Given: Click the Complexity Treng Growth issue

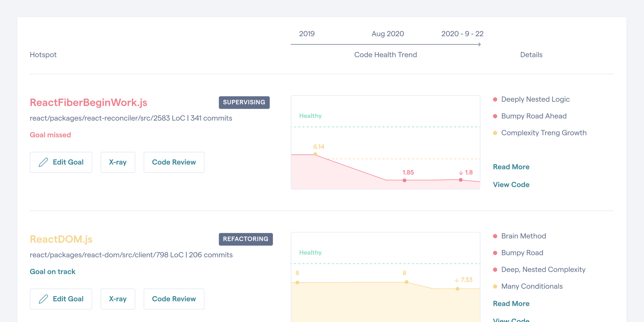Looking at the screenshot, I should (544, 133).
